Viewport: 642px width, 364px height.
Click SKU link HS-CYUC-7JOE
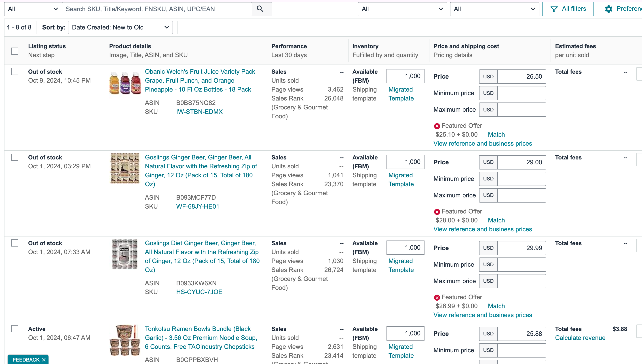199,292
